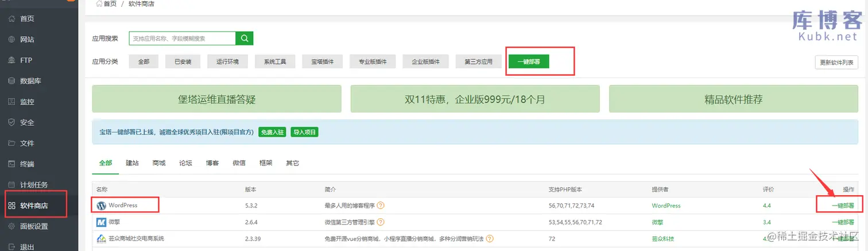The image size is (868, 251).
Task: Click the 数据库 database icon
Action: click(11, 81)
